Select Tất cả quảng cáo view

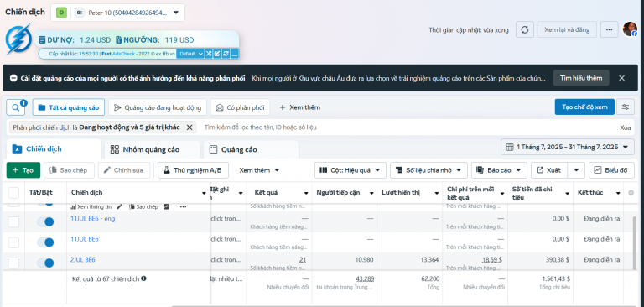(69, 107)
